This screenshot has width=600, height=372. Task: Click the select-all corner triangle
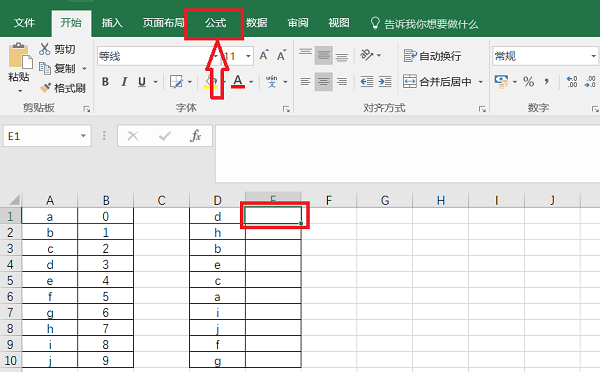pyautogui.click(x=14, y=200)
